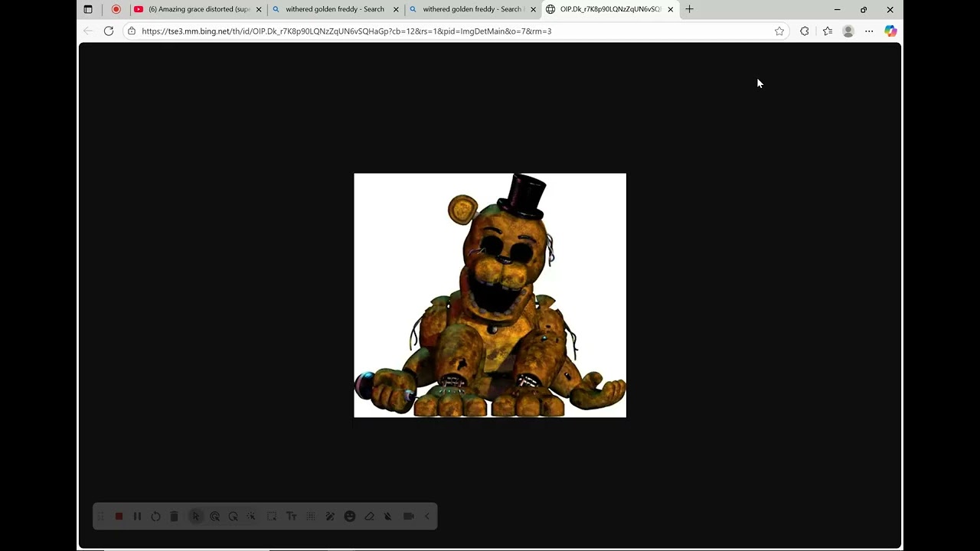Close the OIP image tab

(x=671, y=9)
